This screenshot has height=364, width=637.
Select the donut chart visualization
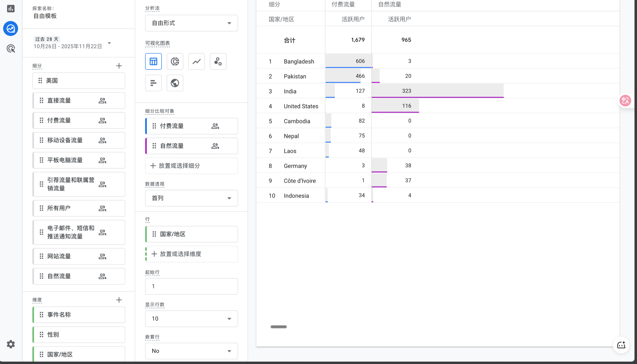point(175,61)
